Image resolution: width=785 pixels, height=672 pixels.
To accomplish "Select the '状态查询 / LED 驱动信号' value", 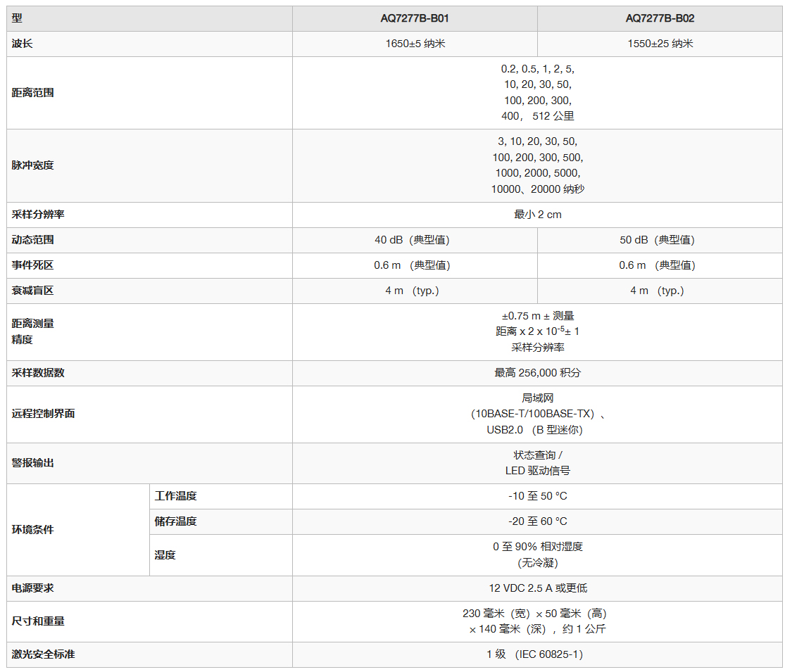I will coord(538,463).
